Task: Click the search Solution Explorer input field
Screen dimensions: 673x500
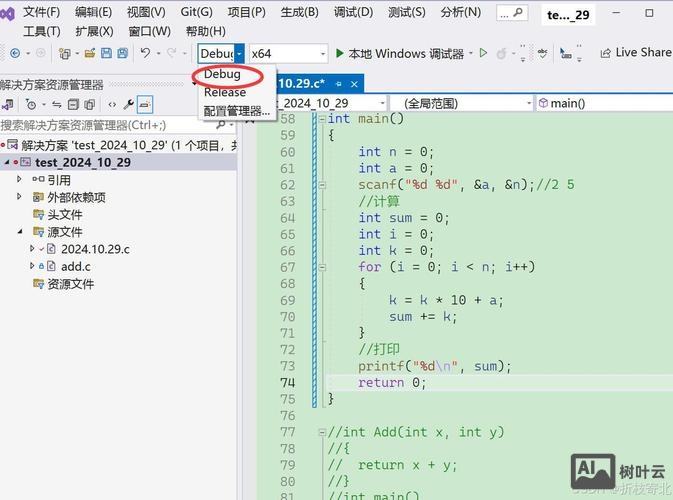Action: tap(107, 125)
